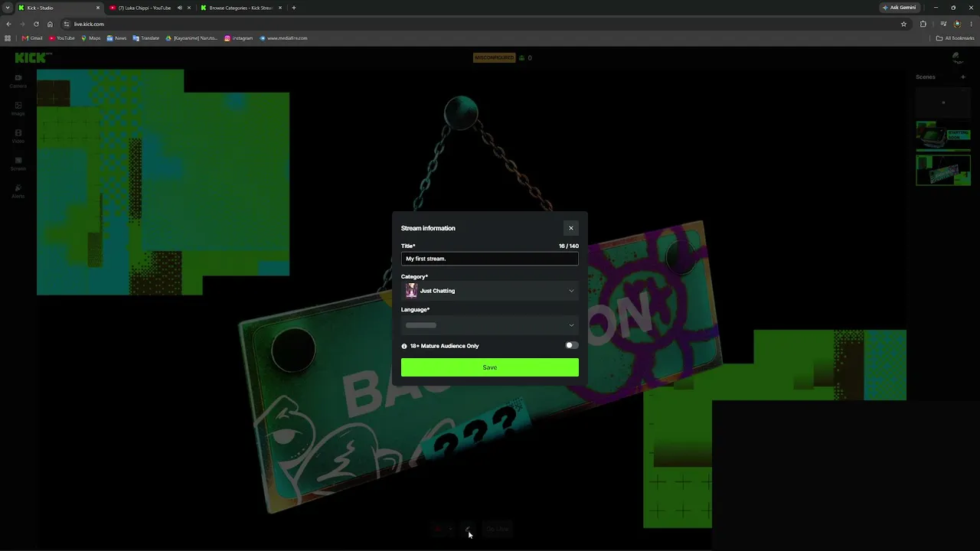Viewport: 980px width, 551px height.
Task: Switch to the Kick - Studio tab
Action: [60, 8]
